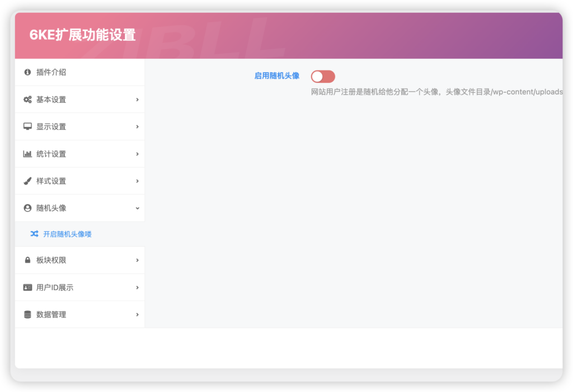Image resolution: width=573 pixels, height=392 pixels.
Task: Select the 样式设置 sidebar row
Action: [x=79, y=181]
